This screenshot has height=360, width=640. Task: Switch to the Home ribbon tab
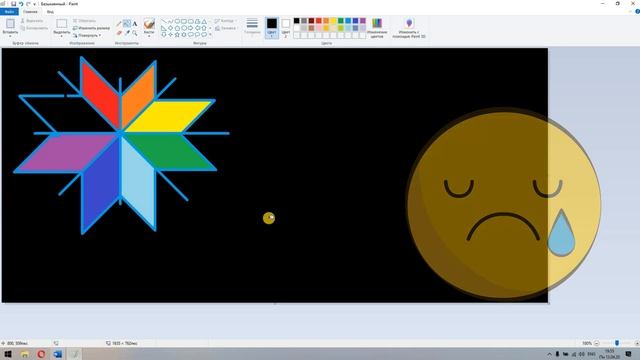(x=30, y=11)
